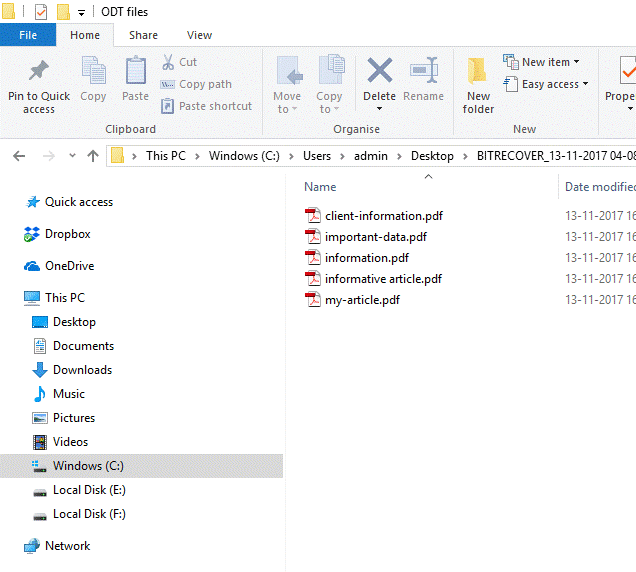Open Network in the navigation pane

point(67,546)
